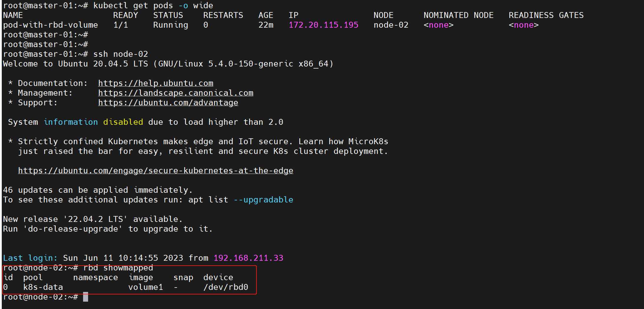644x309 pixels.
Task: Click the '46 updates can be applied' line
Action: pyautogui.click(x=98, y=190)
